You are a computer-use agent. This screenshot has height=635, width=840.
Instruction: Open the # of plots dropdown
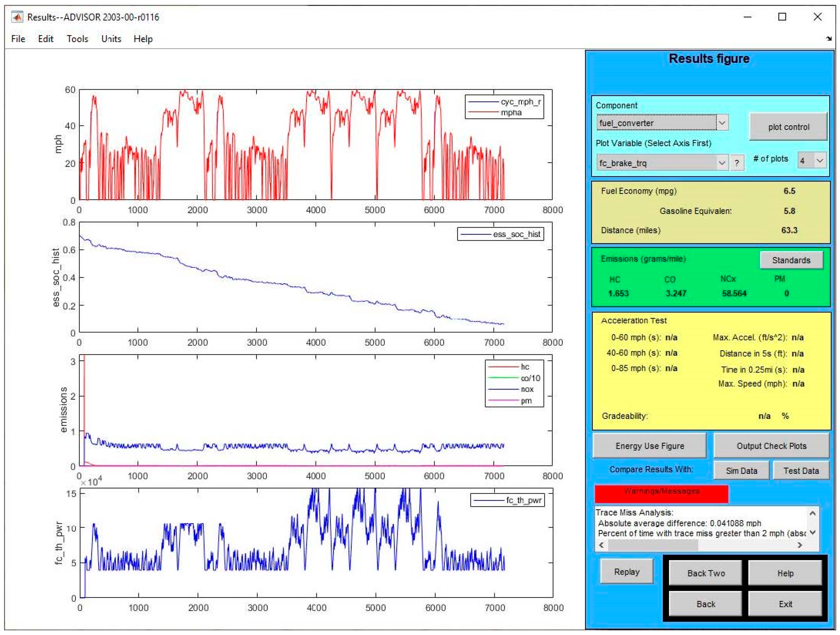click(820, 161)
